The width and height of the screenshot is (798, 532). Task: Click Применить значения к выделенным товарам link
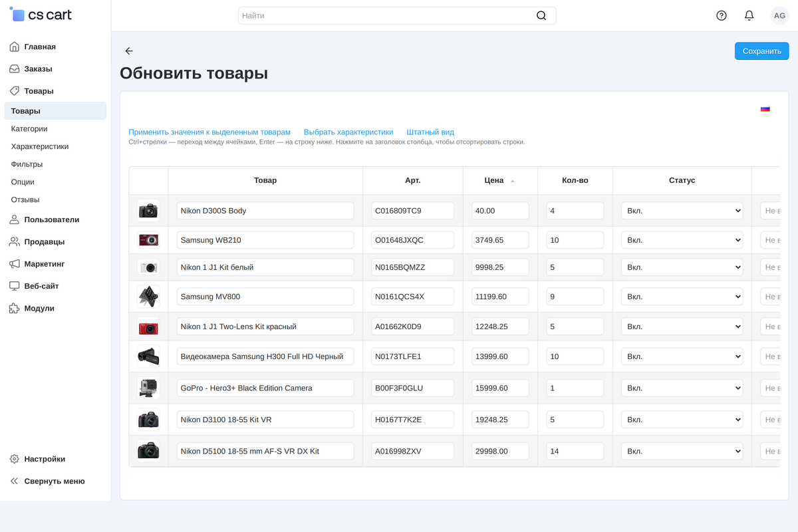[x=209, y=132]
